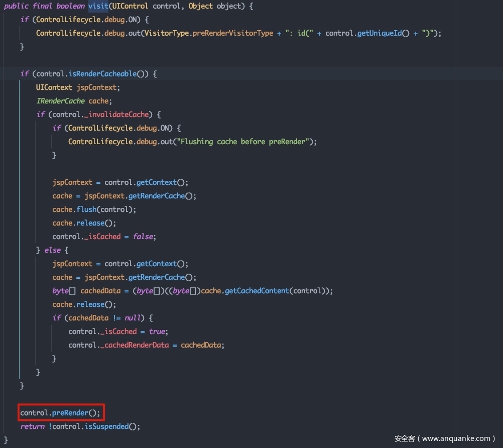503x448 pixels.
Task: Click the getCachedContent method call
Action: (256, 291)
